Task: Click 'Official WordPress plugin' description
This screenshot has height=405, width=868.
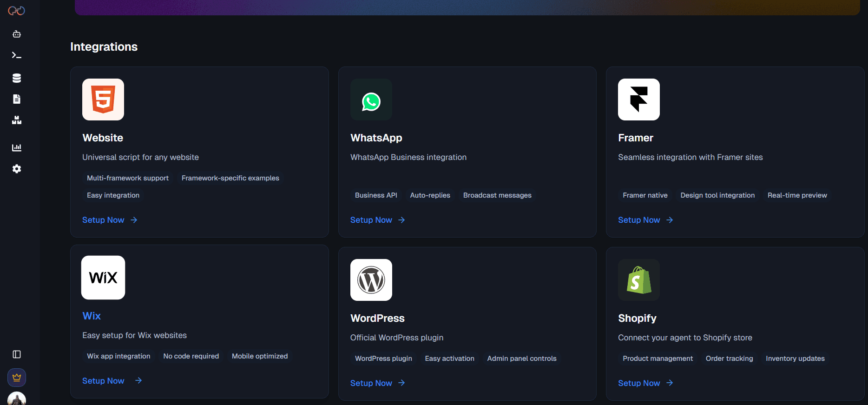Action: [397, 338]
